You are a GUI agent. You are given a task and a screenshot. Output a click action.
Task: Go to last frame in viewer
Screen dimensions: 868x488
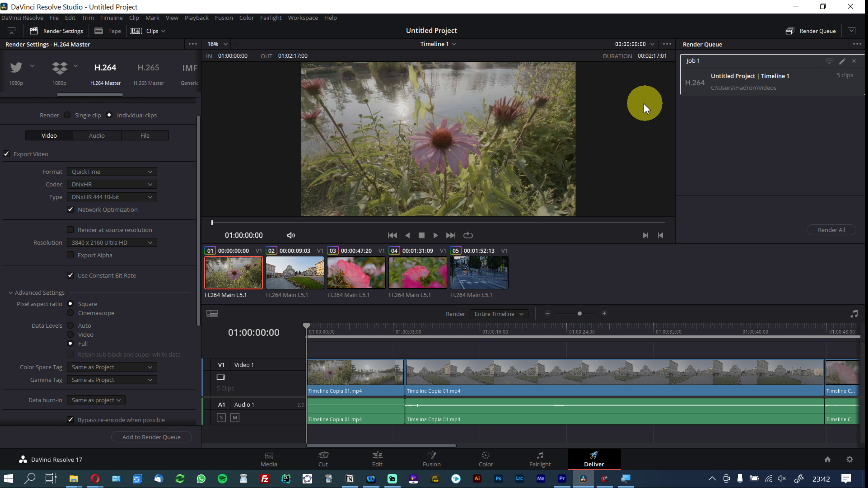click(x=451, y=235)
